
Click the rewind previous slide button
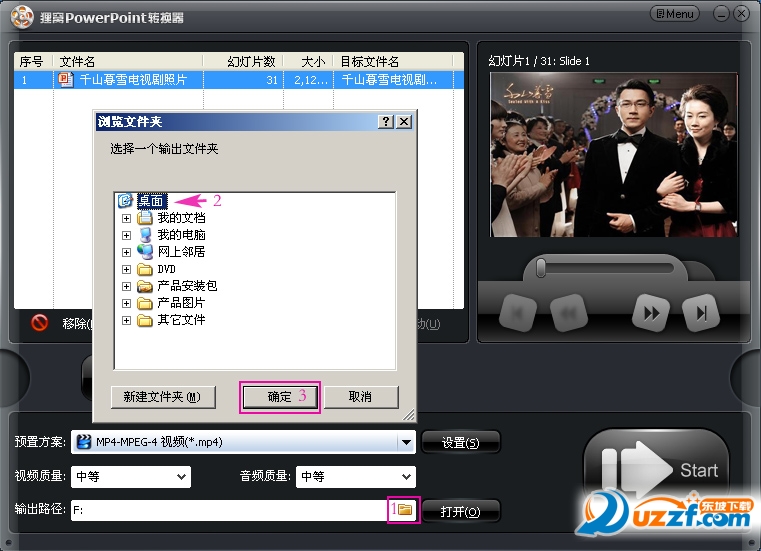pyautogui.click(x=568, y=313)
